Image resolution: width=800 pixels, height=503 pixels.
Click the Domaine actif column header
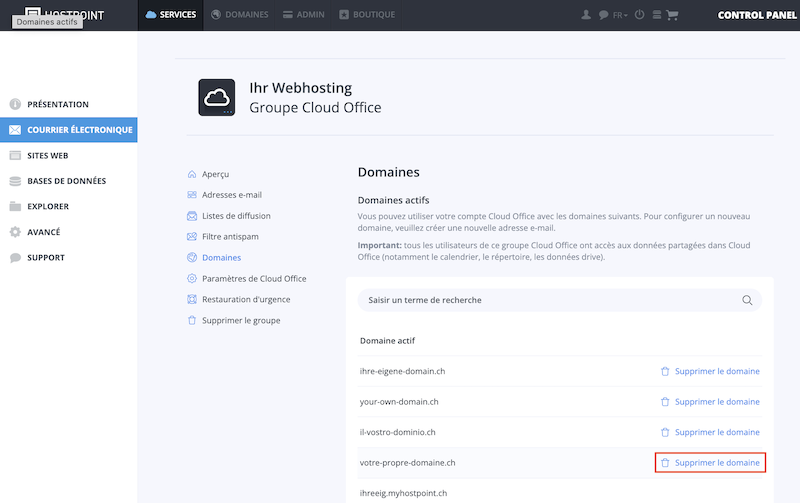click(387, 341)
